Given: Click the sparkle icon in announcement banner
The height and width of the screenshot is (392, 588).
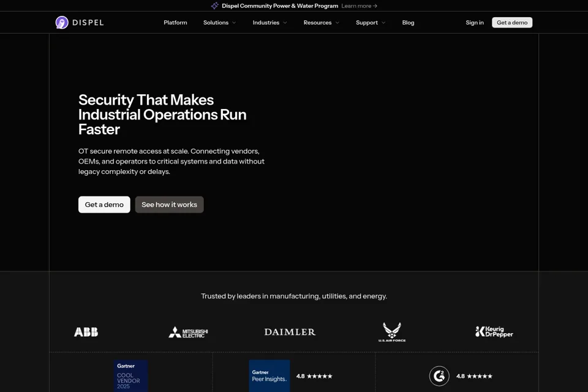Looking at the screenshot, I should (214, 6).
